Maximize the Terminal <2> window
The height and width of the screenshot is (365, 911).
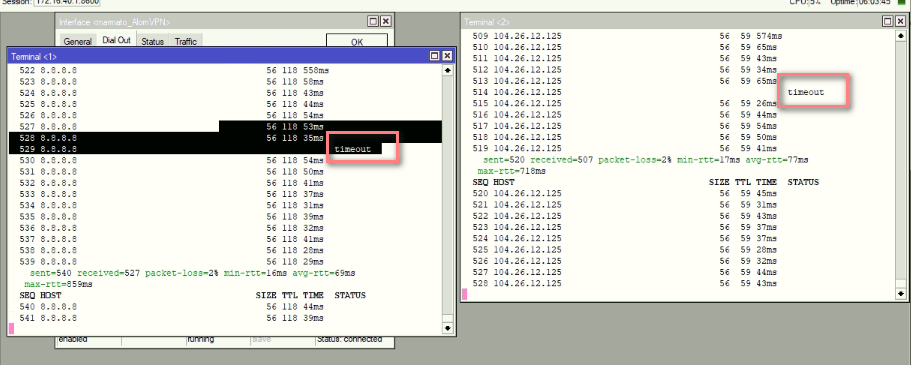[887, 21]
